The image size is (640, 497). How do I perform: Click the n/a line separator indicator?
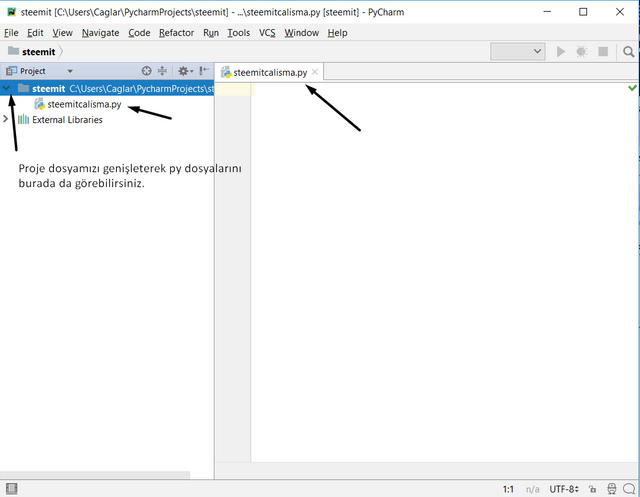click(532, 489)
